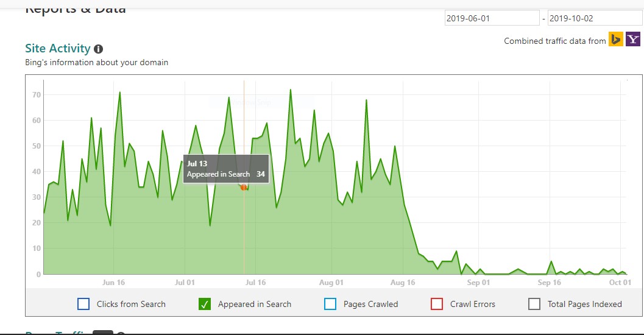644x335 pixels.
Task: Click the Jul 01 axis label
Action: click(185, 283)
